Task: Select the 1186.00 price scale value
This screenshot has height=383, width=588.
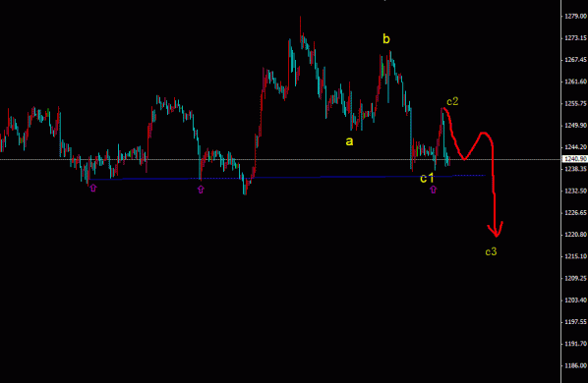Action: pos(575,365)
